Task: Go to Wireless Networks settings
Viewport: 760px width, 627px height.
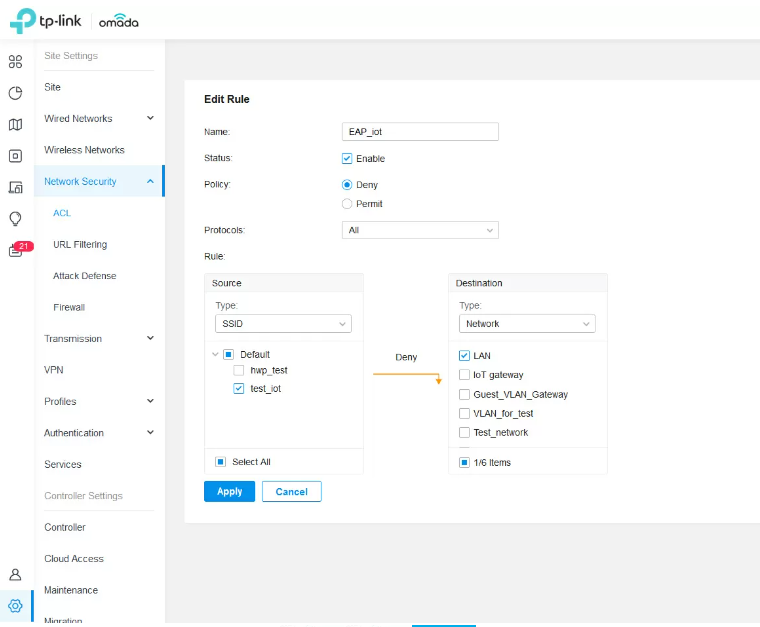Action: 84,150
